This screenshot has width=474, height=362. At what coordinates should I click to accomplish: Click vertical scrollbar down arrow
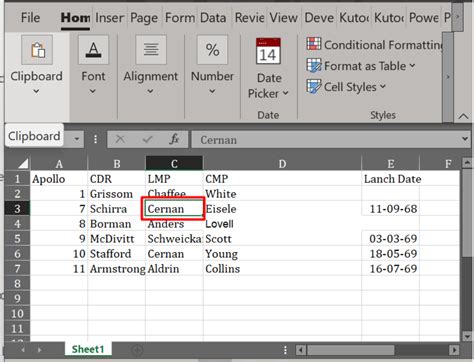click(x=466, y=337)
